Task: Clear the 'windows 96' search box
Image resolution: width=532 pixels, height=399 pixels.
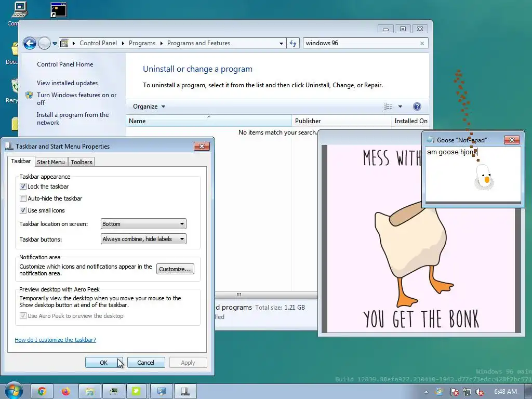Action: pyautogui.click(x=422, y=44)
